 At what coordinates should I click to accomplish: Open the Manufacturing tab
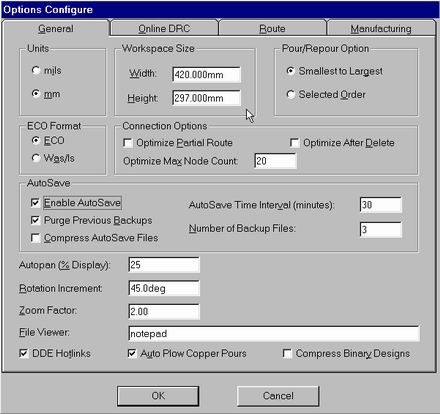tap(381, 29)
